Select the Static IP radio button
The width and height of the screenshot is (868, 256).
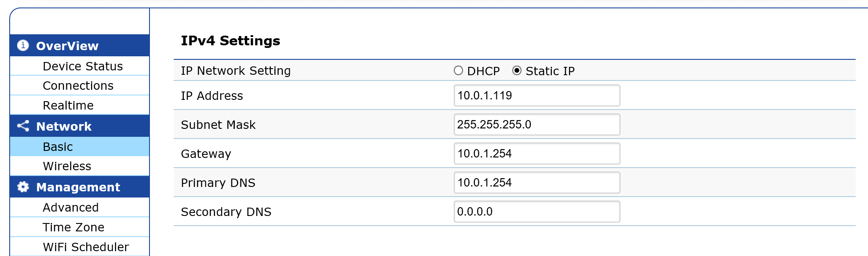(517, 70)
